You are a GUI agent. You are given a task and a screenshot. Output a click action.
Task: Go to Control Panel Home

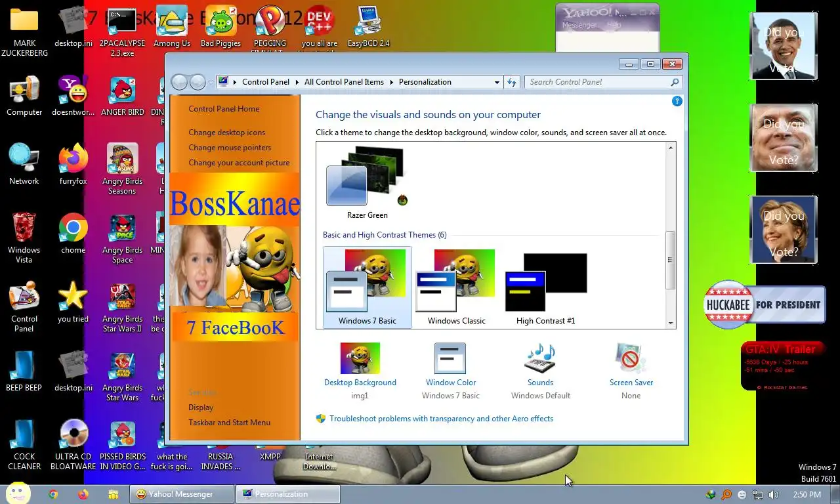tap(224, 109)
